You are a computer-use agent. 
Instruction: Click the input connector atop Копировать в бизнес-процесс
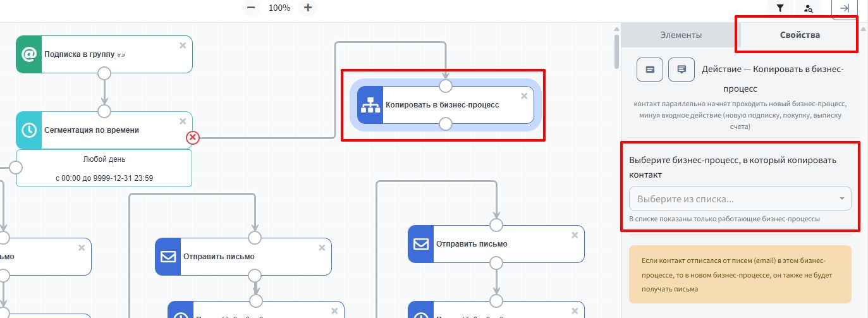(x=446, y=86)
